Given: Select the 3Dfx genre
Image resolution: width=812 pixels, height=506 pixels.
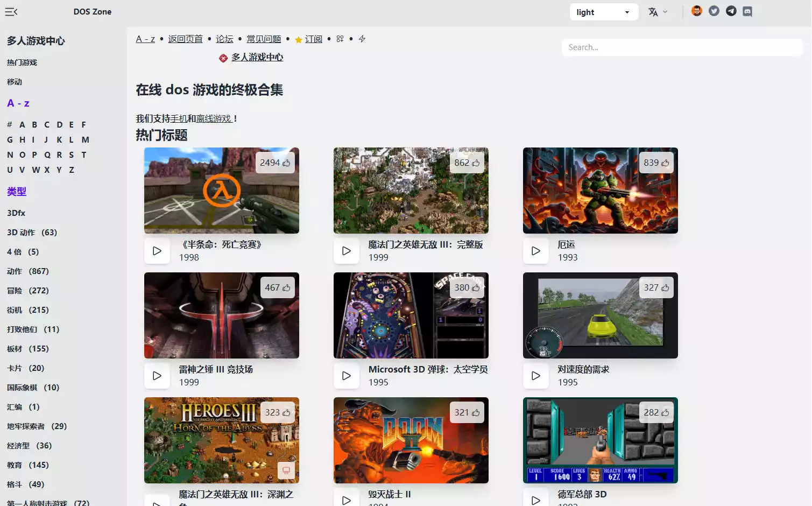Looking at the screenshot, I should pyautogui.click(x=16, y=213).
